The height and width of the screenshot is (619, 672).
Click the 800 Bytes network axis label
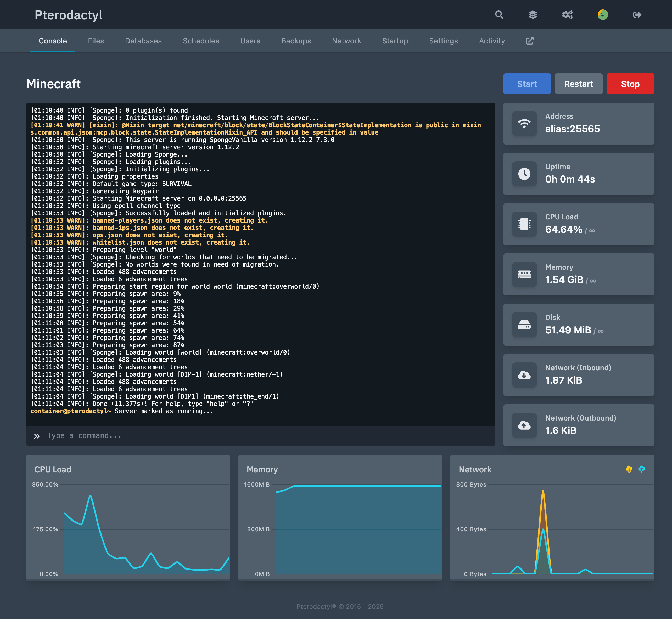click(x=471, y=484)
